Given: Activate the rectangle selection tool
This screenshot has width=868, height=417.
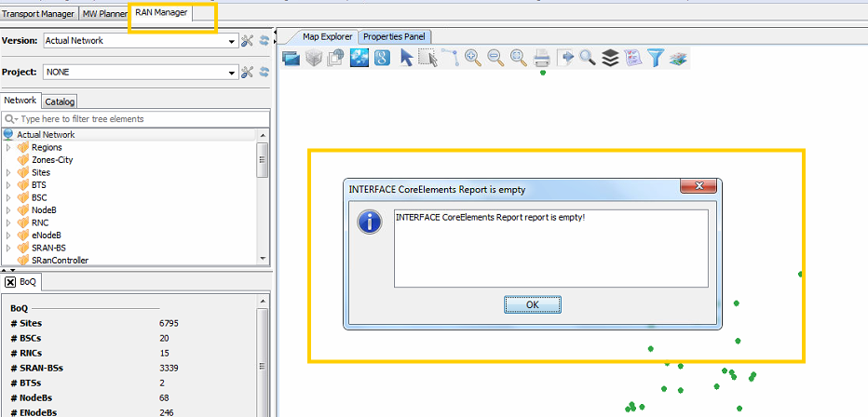Looking at the screenshot, I should (x=427, y=58).
